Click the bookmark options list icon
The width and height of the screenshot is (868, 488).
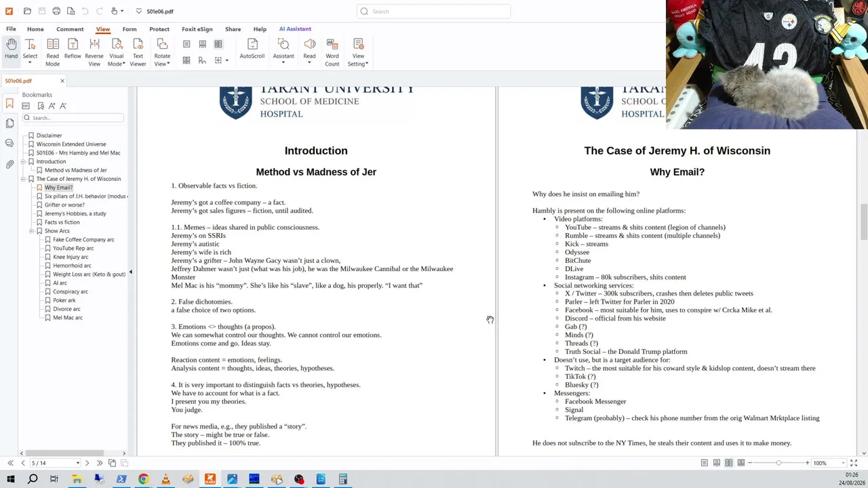(x=26, y=106)
